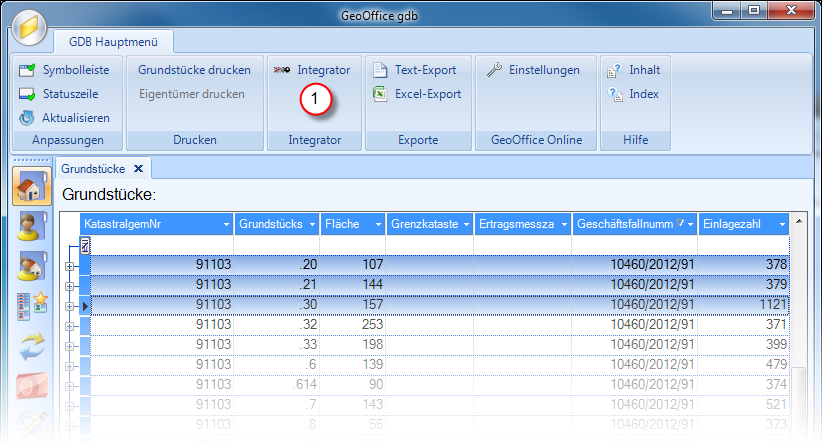The image size is (822, 445).
Task: Expand row with Grundstück .32
Action: [x=69, y=326]
